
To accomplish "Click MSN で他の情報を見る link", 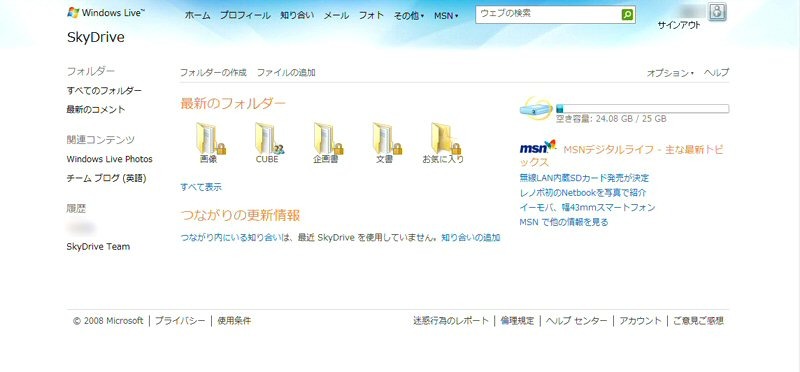I will tap(564, 222).
